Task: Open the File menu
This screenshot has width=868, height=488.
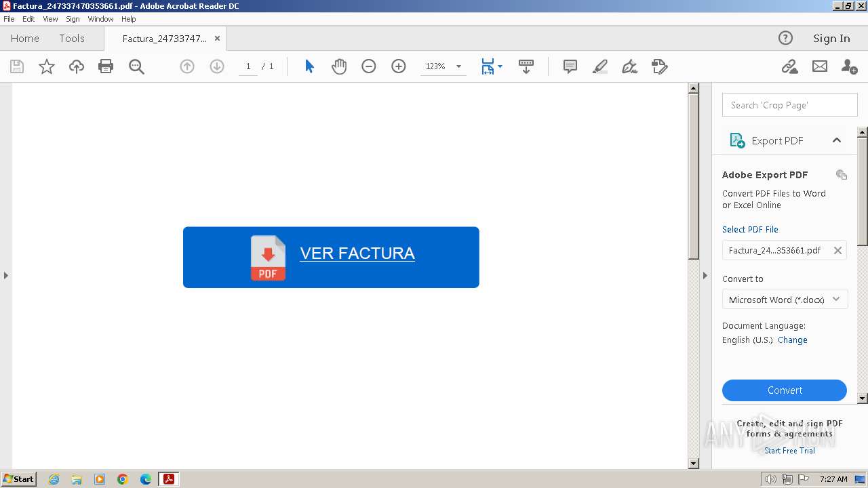Action: 9,19
